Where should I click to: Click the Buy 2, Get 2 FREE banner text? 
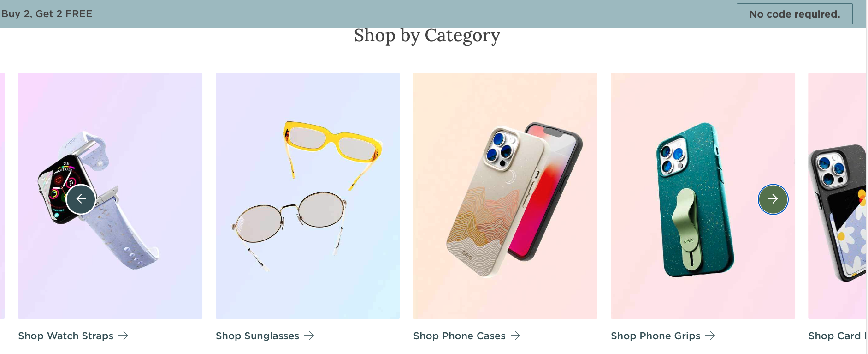(47, 14)
